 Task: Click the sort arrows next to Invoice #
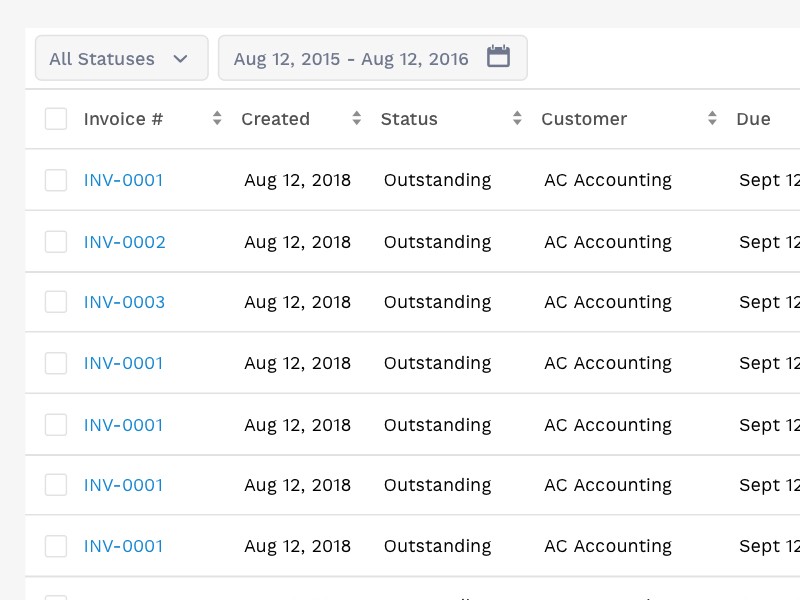point(216,118)
